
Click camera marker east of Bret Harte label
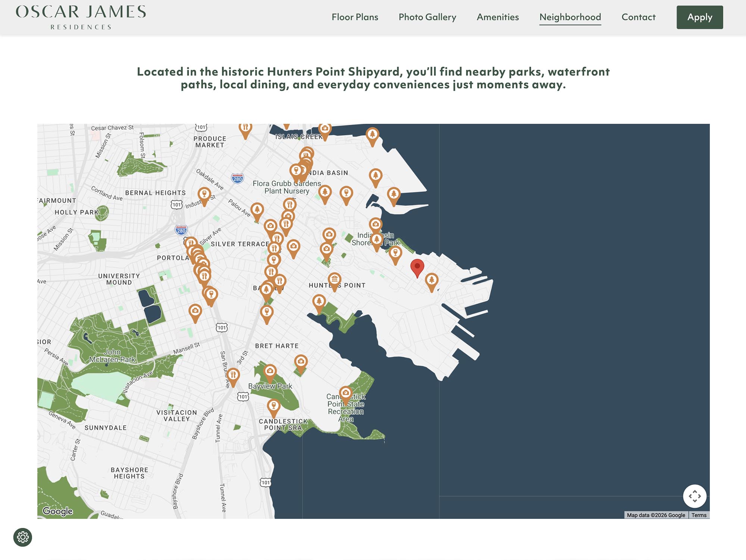point(301,365)
